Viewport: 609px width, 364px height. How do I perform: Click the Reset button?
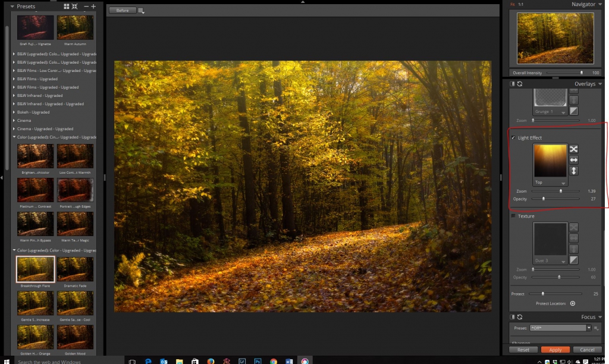pyautogui.click(x=523, y=350)
